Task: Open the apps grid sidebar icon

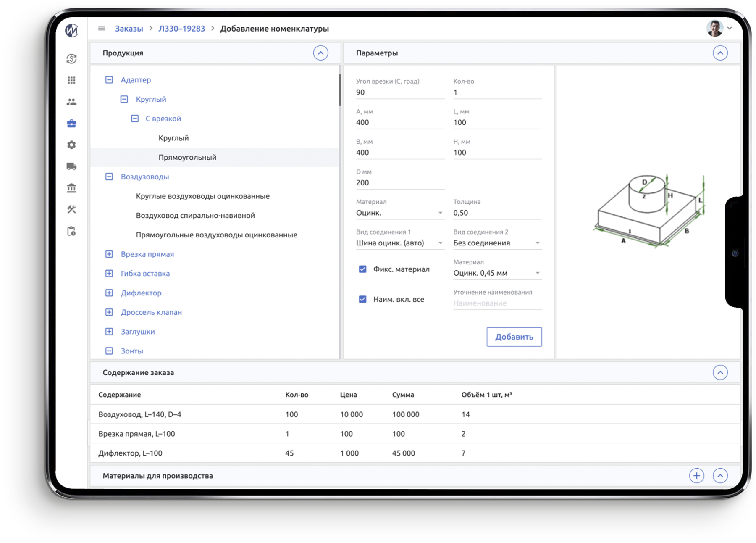Action: [x=71, y=80]
